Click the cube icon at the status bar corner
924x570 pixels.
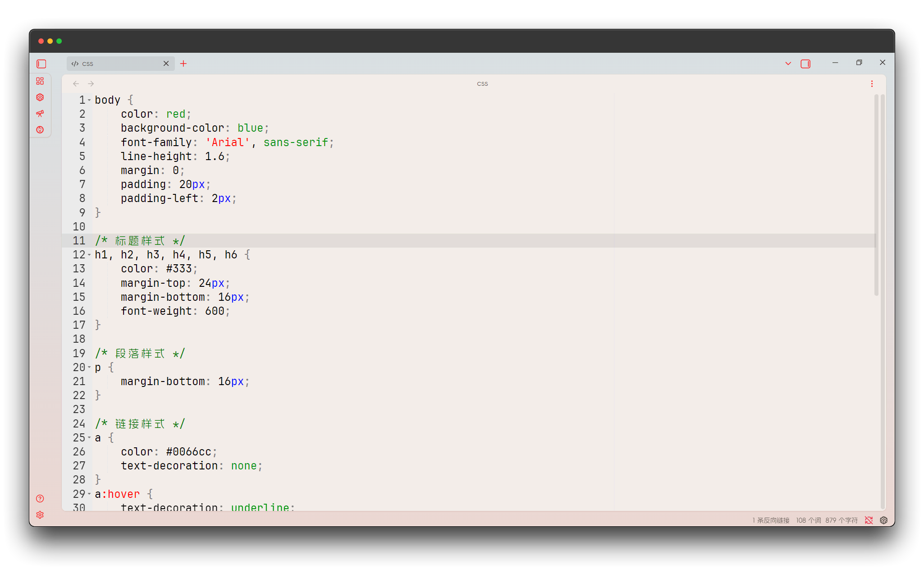click(x=883, y=520)
